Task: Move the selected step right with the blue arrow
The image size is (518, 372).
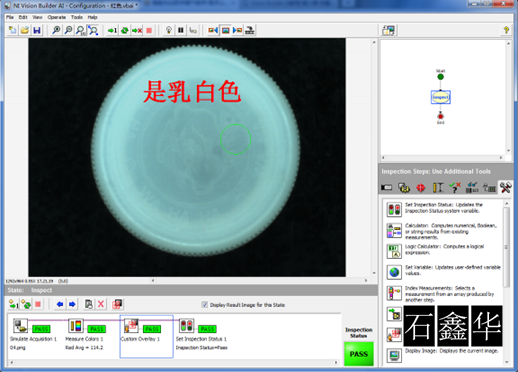Action: (x=72, y=304)
